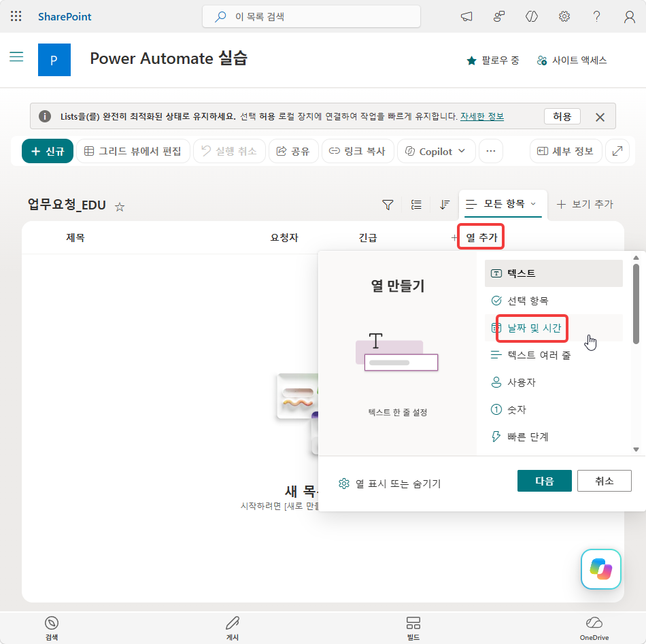Open the '빌드' bottom bar icon

(413, 628)
